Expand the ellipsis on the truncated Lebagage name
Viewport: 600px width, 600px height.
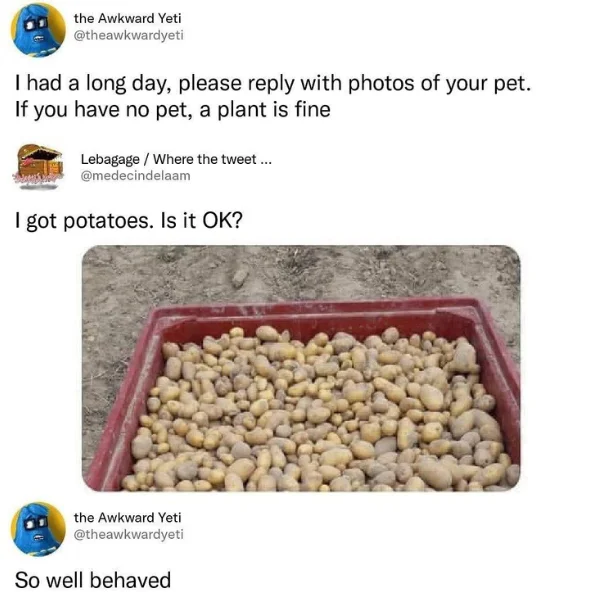coord(266,161)
